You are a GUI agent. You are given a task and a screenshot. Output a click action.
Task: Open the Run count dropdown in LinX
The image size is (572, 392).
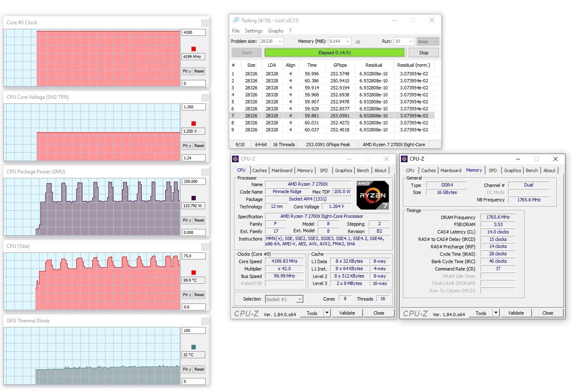[411, 42]
